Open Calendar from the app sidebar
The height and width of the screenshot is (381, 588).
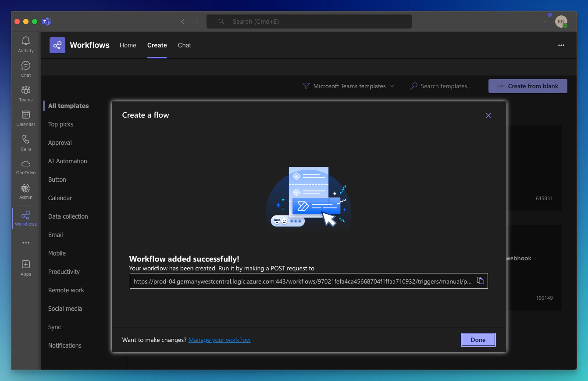25,117
